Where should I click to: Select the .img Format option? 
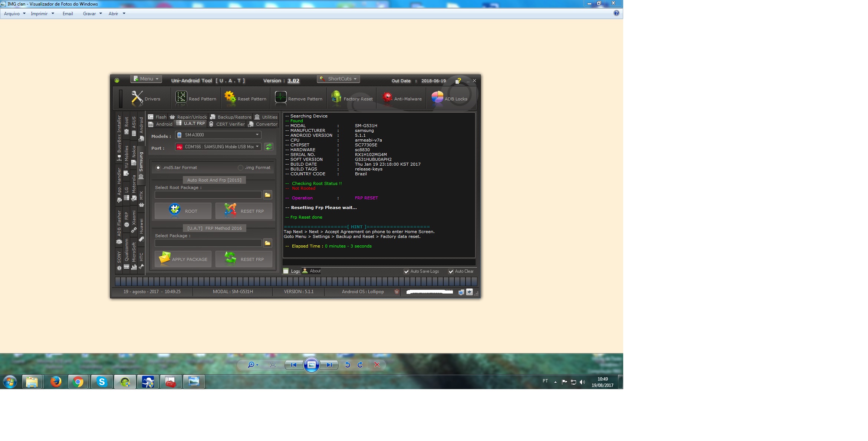coord(254,168)
